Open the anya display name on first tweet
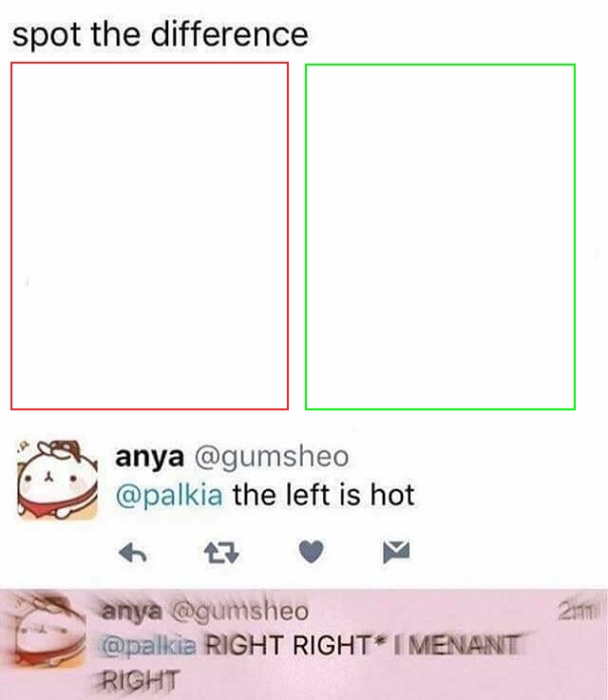 tap(149, 457)
